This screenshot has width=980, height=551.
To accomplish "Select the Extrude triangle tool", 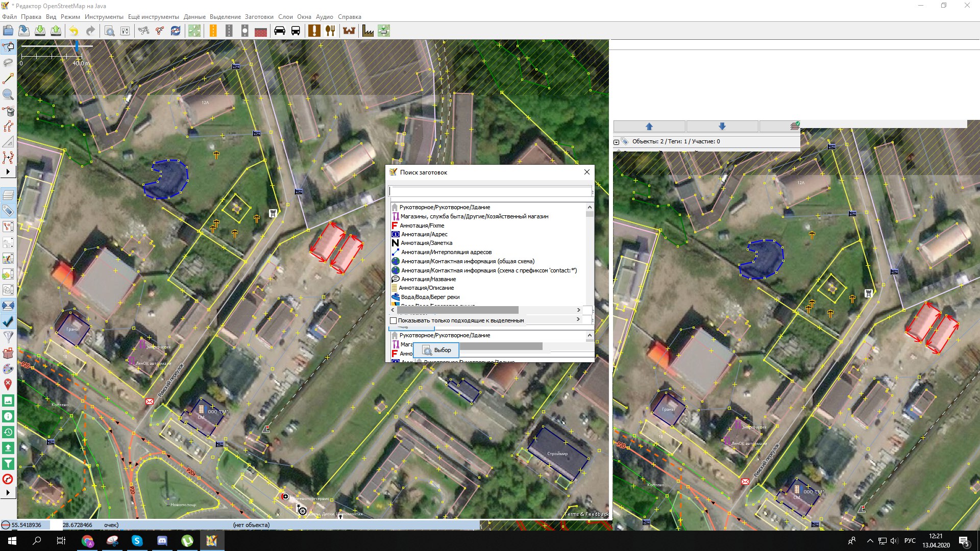I will pyautogui.click(x=8, y=142).
